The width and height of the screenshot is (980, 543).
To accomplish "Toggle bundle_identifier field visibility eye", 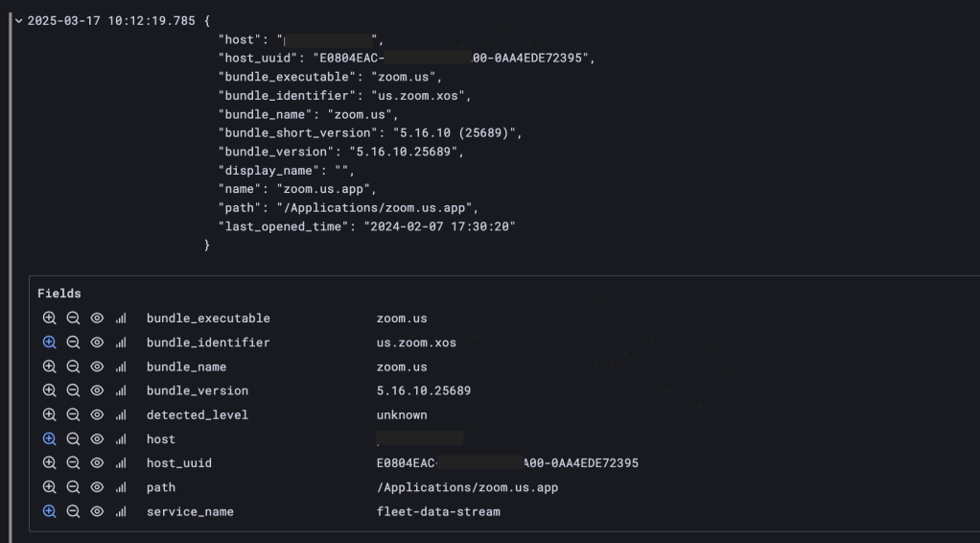I will (x=97, y=342).
